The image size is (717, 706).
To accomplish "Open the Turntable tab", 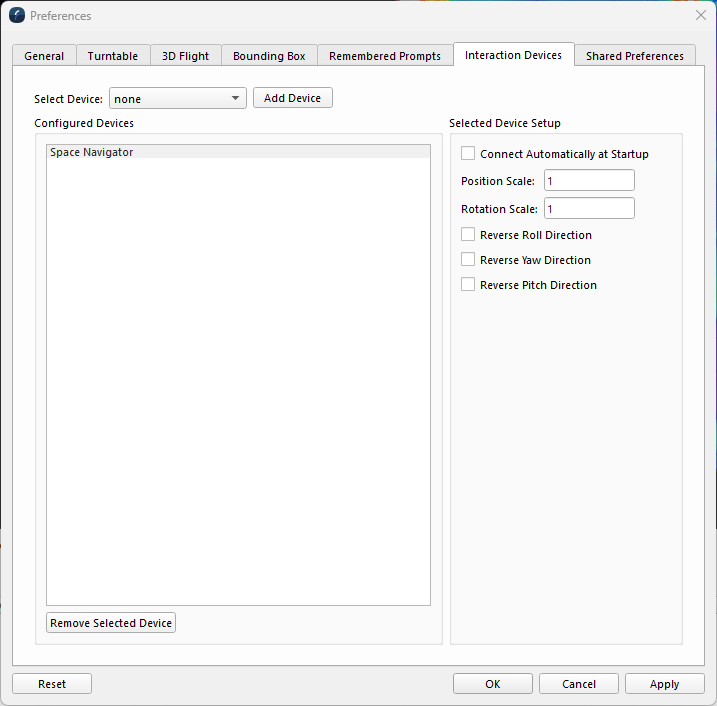I will point(113,56).
